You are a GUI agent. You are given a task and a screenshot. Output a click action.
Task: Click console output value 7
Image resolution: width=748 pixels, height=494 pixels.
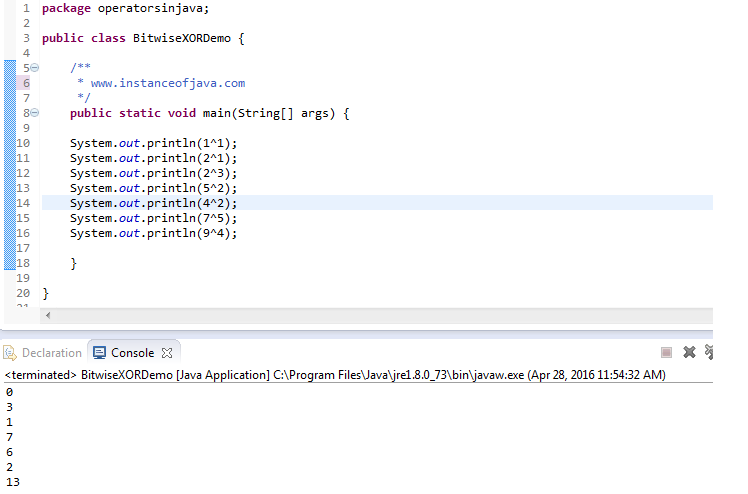pos(10,437)
